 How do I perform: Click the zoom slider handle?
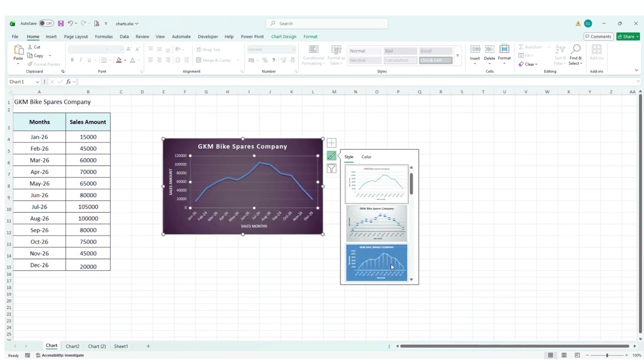click(607, 355)
